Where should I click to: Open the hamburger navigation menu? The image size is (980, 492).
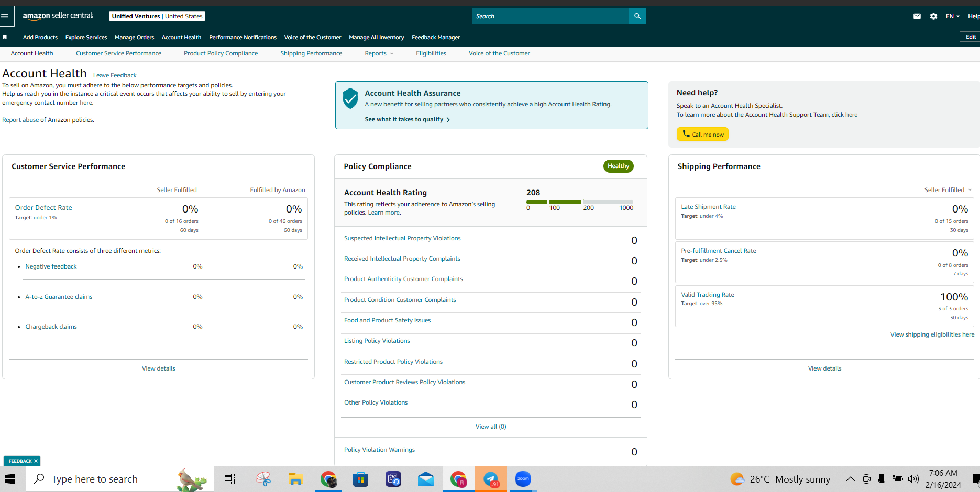tap(5, 16)
